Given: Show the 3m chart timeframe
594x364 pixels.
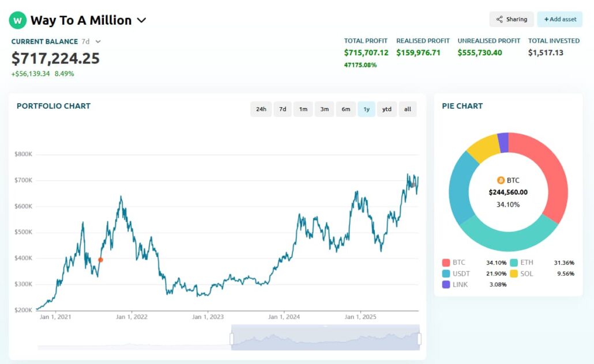Looking at the screenshot, I should (325, 109).
